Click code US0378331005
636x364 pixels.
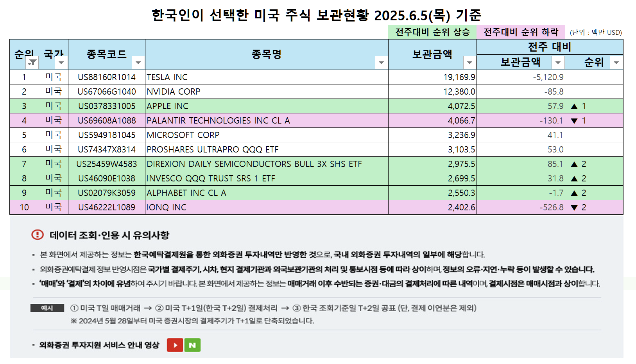point(107,106)
